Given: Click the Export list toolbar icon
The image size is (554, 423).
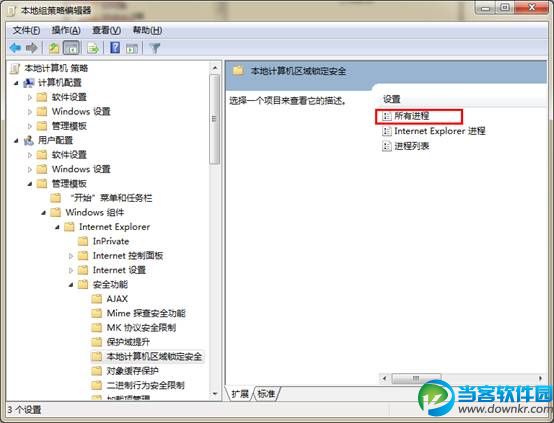Looking at the screenshot, I should pos(93,48).
